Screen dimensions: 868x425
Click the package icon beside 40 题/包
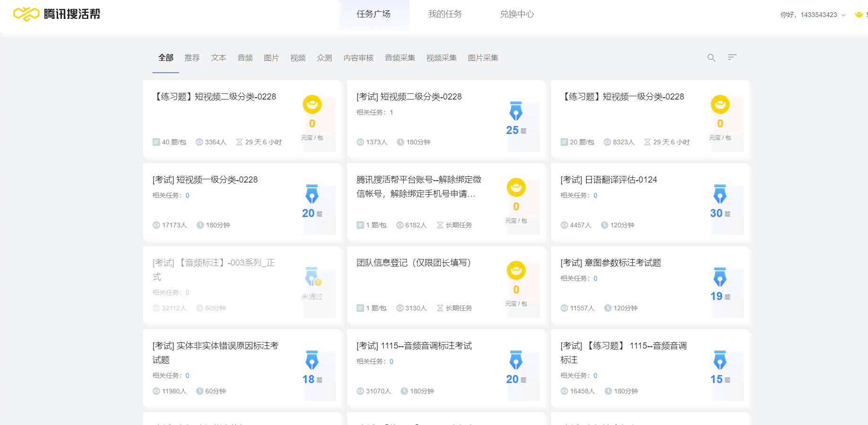156,142
